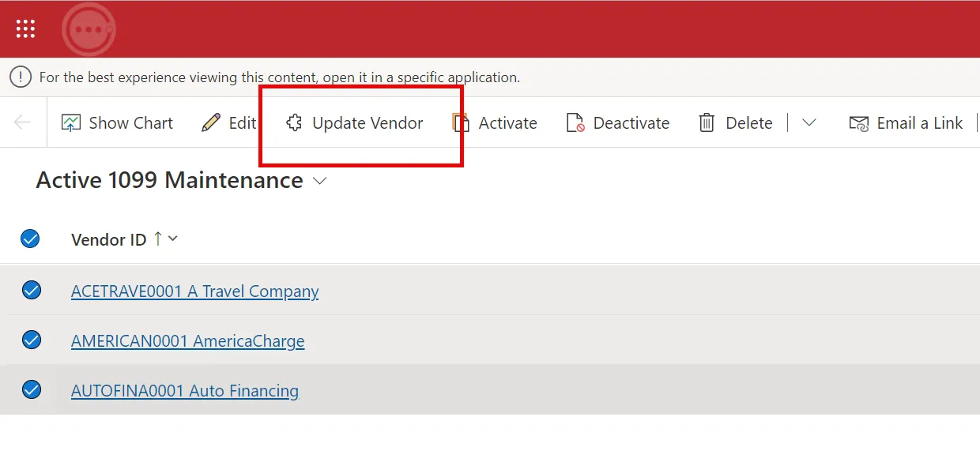The image size is (980, 466).
Task: Click the Email a Link label
Action: 920,123
